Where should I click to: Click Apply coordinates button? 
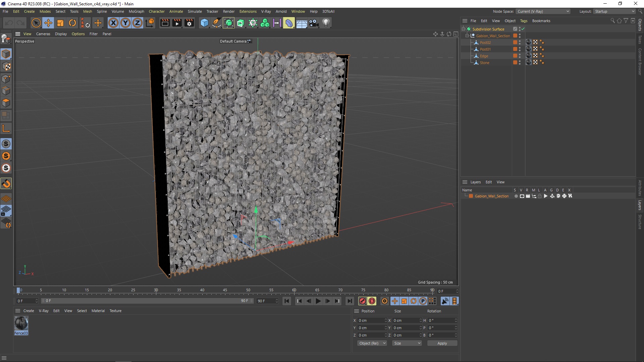pyautogui.click(x=442, y=343)
